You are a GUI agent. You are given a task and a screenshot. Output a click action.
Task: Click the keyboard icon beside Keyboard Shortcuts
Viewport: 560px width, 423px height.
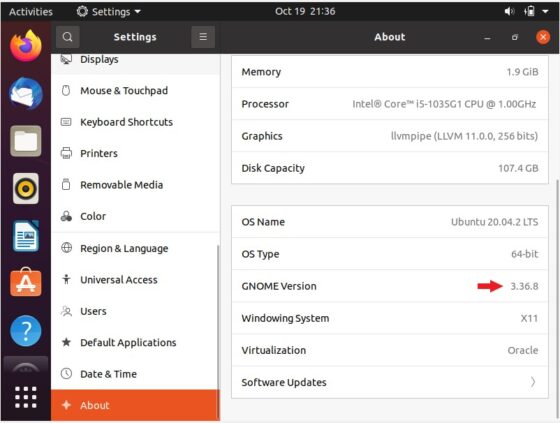tap(66, 122)
